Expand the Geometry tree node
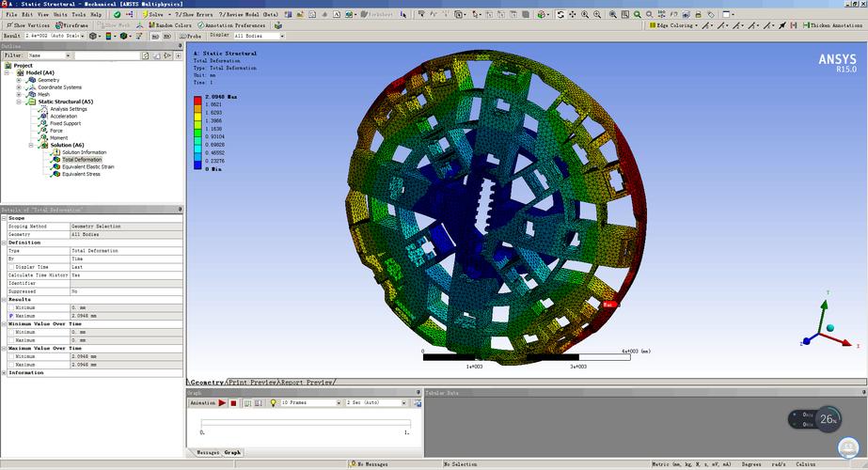 (x=19, y=80)
